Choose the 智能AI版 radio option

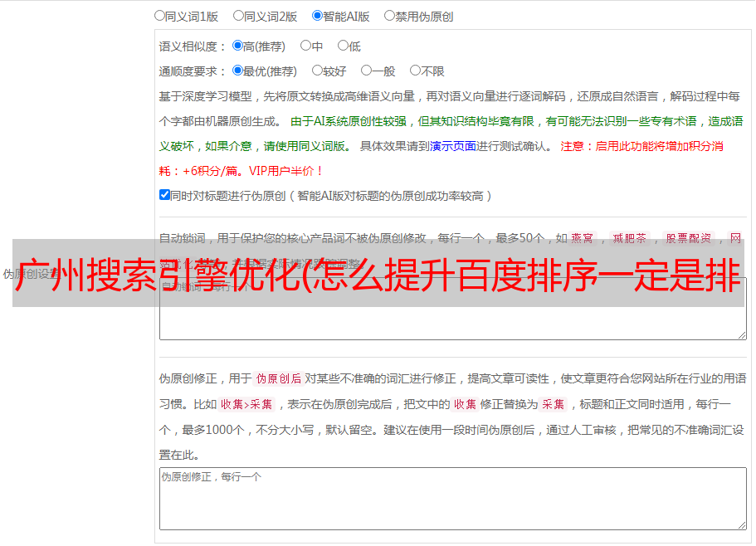pyautogui.click(x=317, y=16)
